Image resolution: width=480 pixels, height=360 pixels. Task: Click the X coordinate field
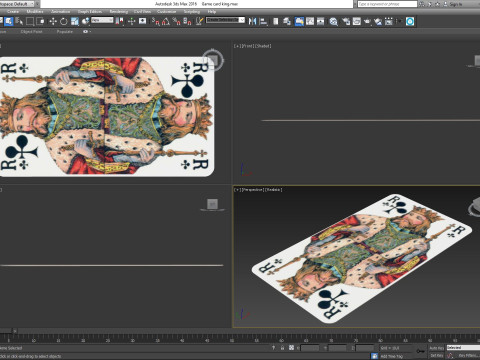pyautogui.click(x=310, y=348)
